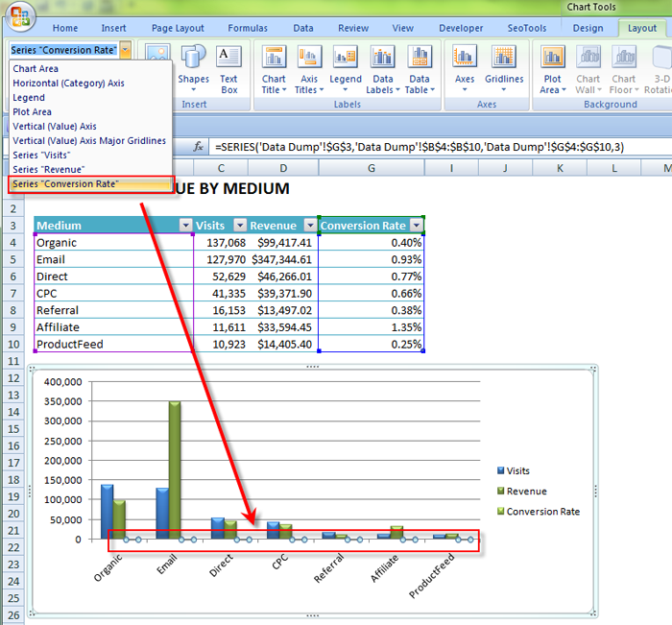672x625 pixels.
Task: Click the Organic visits blue bar
Action: pyautogui.click(x=108, y=512)
